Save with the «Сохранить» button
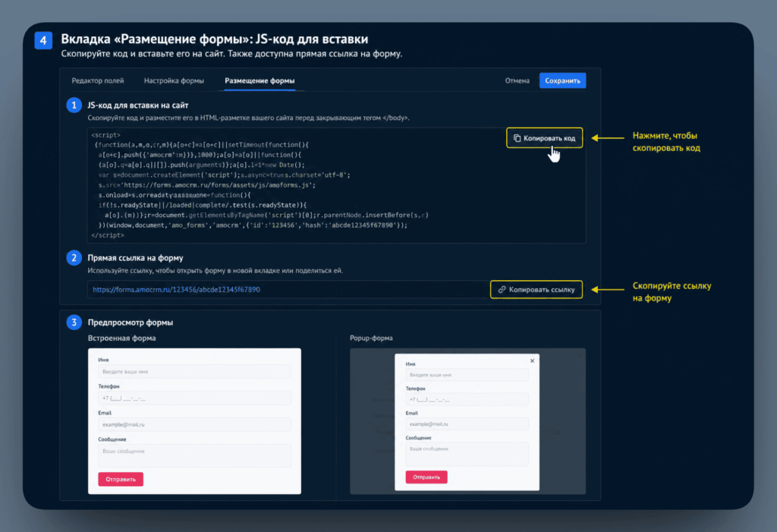This screenshot has width=777, height=532. click(x=562, y=80)
